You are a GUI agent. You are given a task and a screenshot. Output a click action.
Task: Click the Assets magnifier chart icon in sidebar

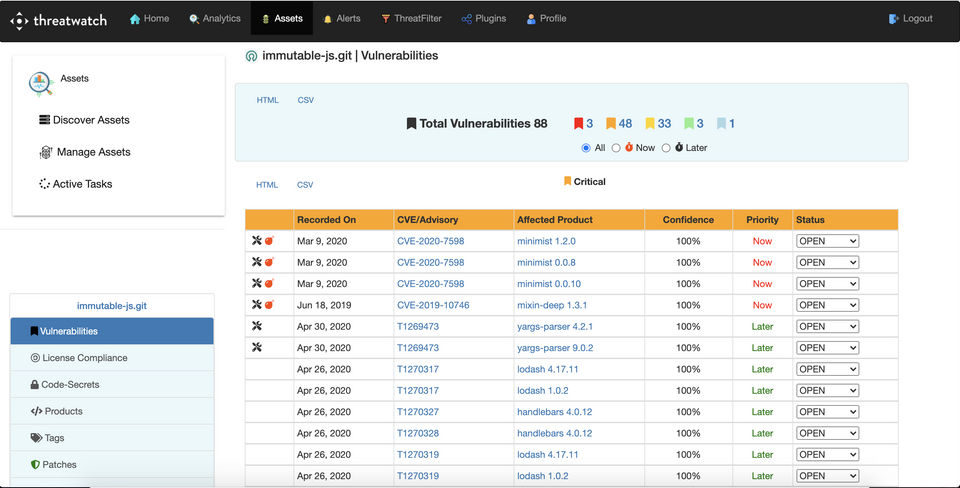pos(40,84)
